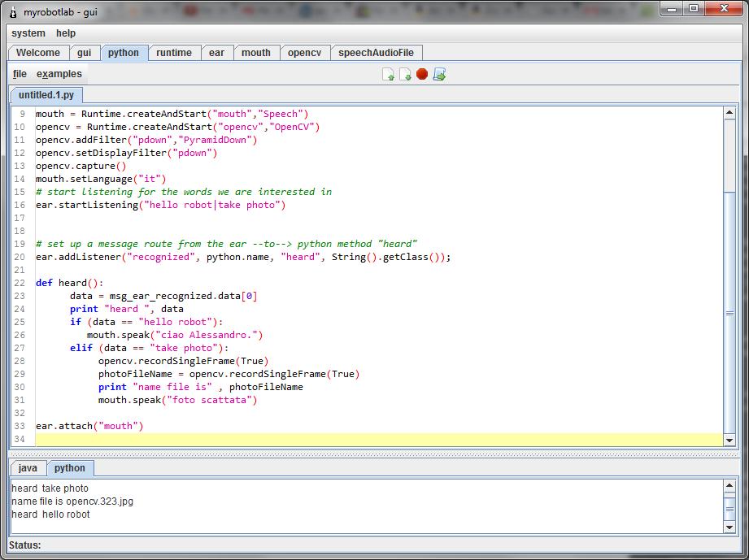This screenshot has height=560, width=749.
Task: Click 'photoFileName = opencv.recordSingleFrame(True)' line
Action: 229,375
